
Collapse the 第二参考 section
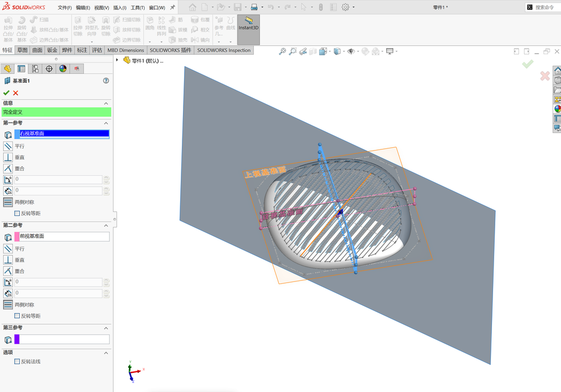pyautogui.click(x=106, y=226)
